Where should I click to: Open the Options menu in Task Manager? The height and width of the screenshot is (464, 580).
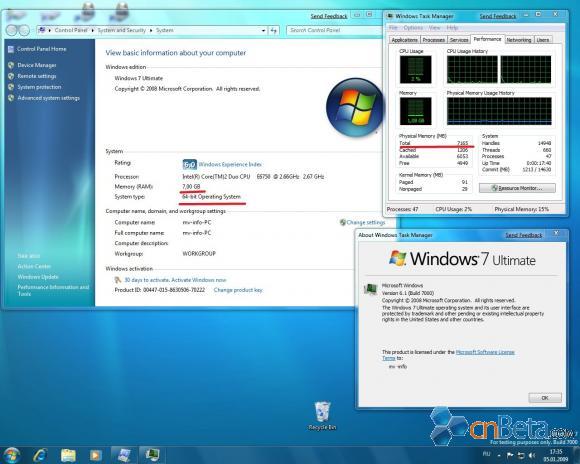413,28
